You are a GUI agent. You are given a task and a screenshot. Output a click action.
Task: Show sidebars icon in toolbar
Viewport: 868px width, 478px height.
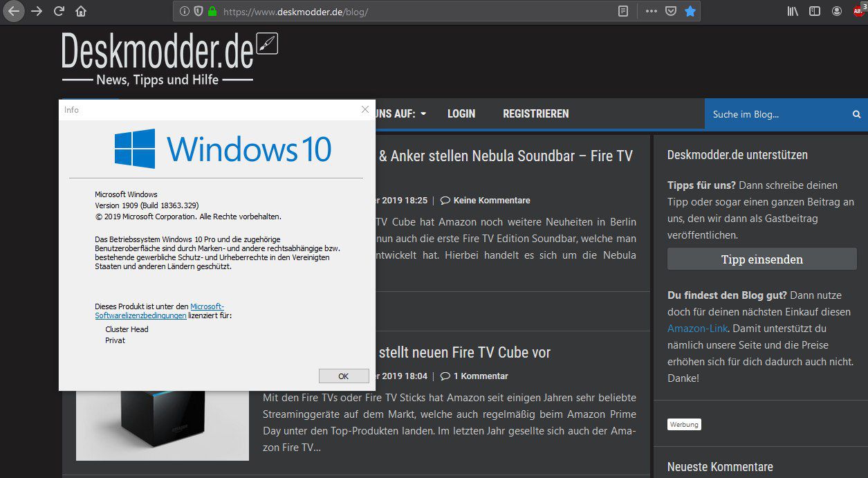tap(815, 11)
